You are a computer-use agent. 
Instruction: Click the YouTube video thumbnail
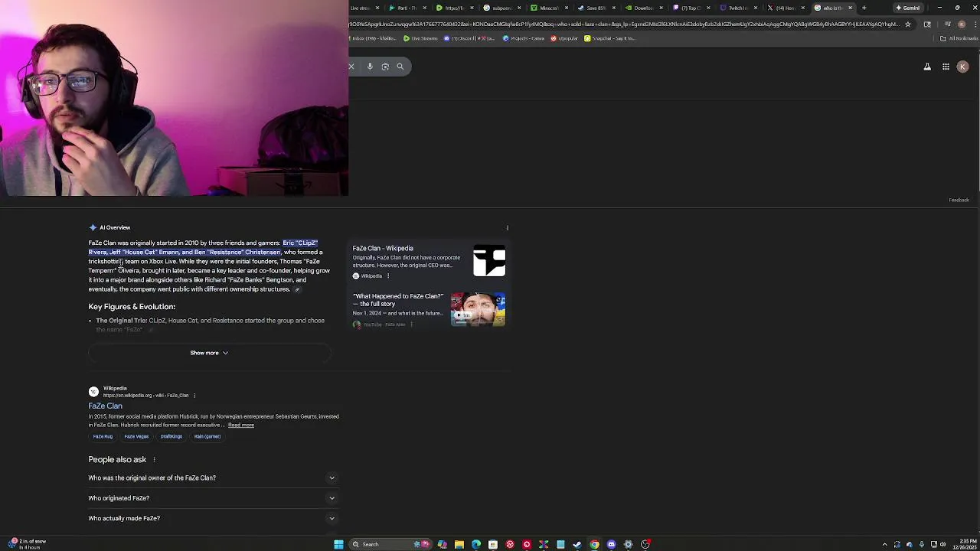(x=479, y=310)
